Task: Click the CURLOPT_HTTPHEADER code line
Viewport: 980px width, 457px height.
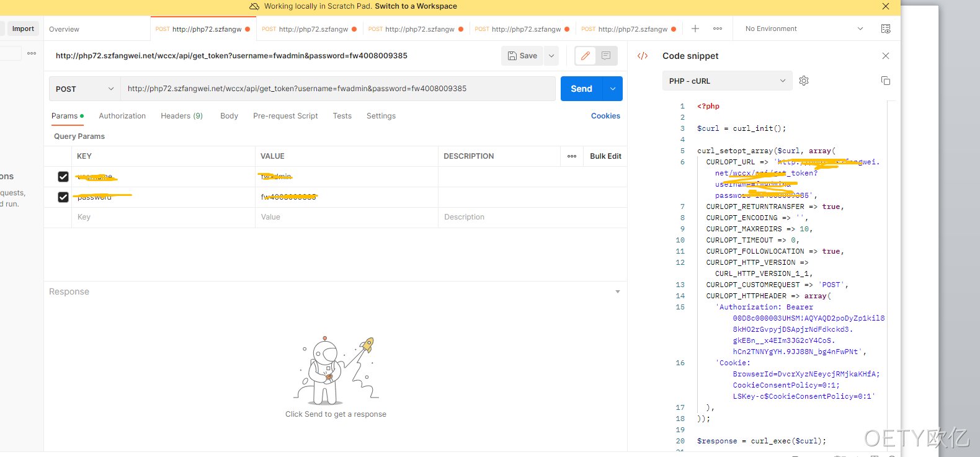Action: [768, 296]
